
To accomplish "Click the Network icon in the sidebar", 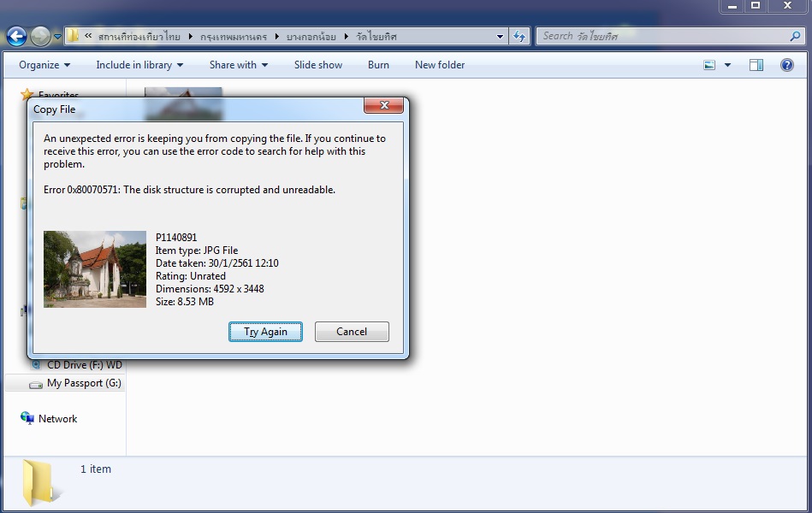I will point(27,418).
